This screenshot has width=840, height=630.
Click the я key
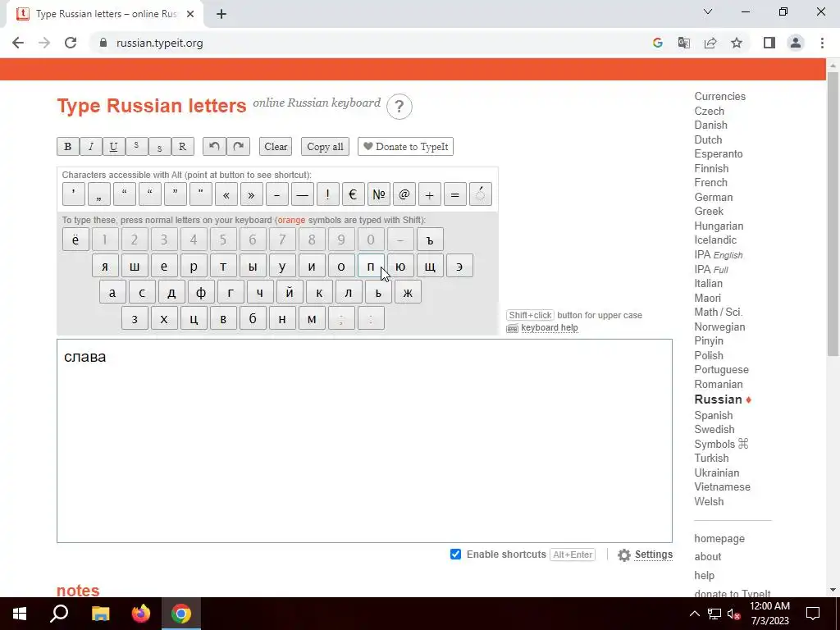coord(105,266)
